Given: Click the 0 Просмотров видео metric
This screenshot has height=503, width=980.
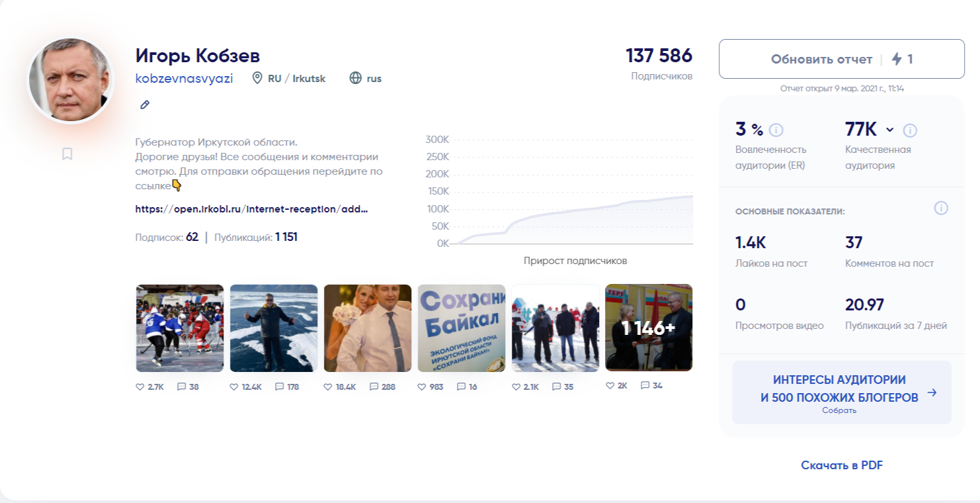Looking at the screenshot, I should [x=780, y=314].
